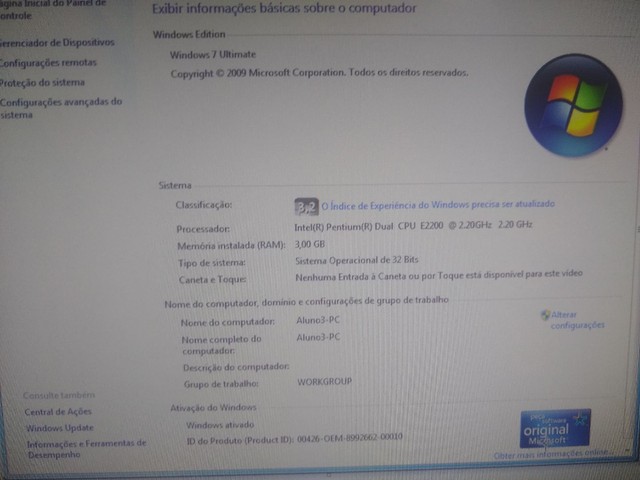This screenshot has height=480, width=640.
Task: Click the original Microsoft software badge
Action: click(x=555, y=429)
